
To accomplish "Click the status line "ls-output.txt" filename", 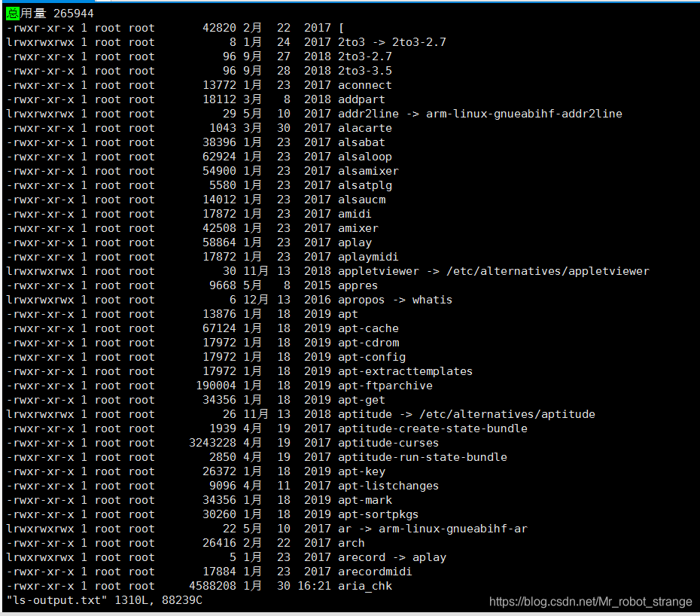I will 56,600.
